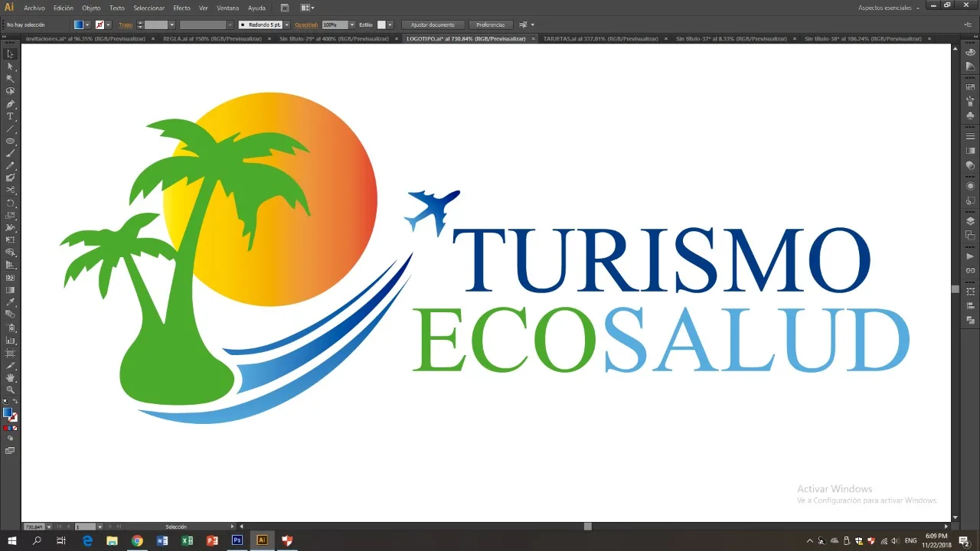This screenshot has width=980, height=551.
Task: Open the stroke color dropdown
Action: pyautogui.click(x=108, y=24)
